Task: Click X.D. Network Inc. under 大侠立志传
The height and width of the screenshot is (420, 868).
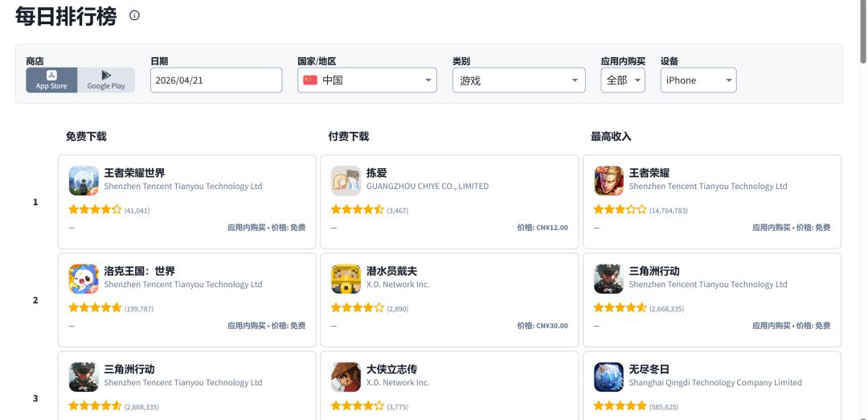Action: (x=398, y=382)
